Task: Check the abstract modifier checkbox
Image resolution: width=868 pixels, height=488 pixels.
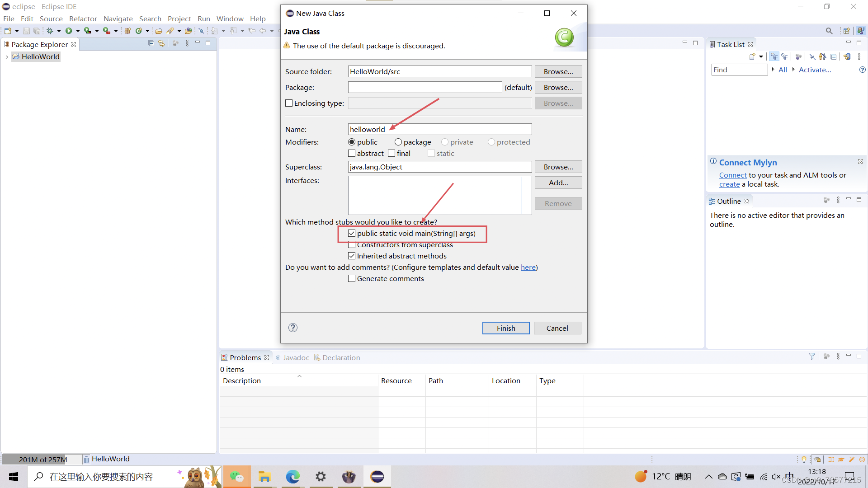Action: tap(352, 153)
